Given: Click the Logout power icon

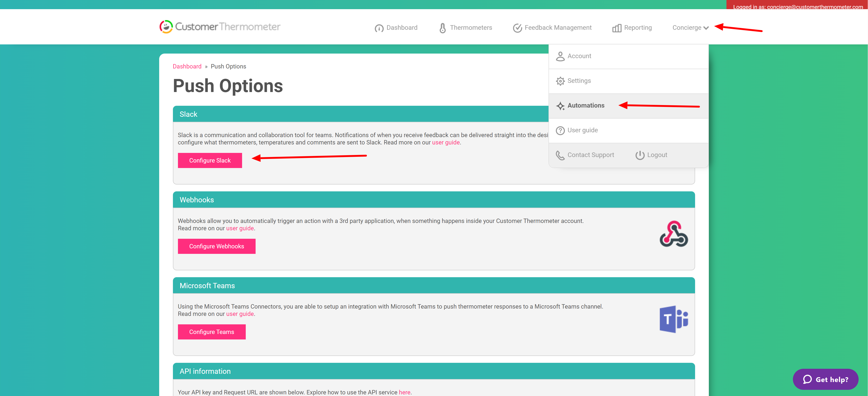Looking at the screenshot, I should click(x=640, y=155).
